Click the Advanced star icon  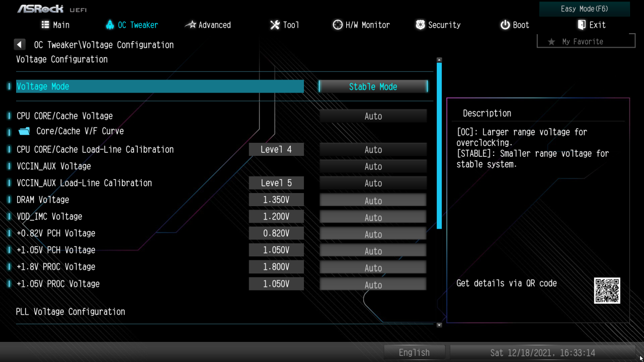[191, 25]
